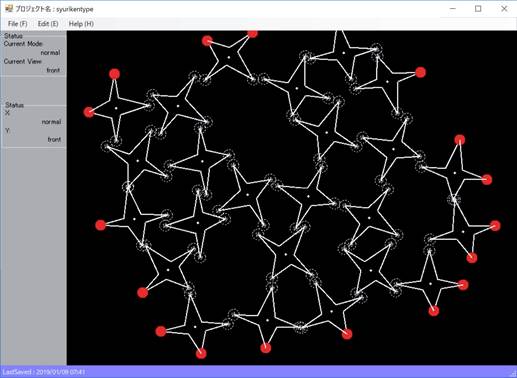Click the Y status front value

click(54, 139)
